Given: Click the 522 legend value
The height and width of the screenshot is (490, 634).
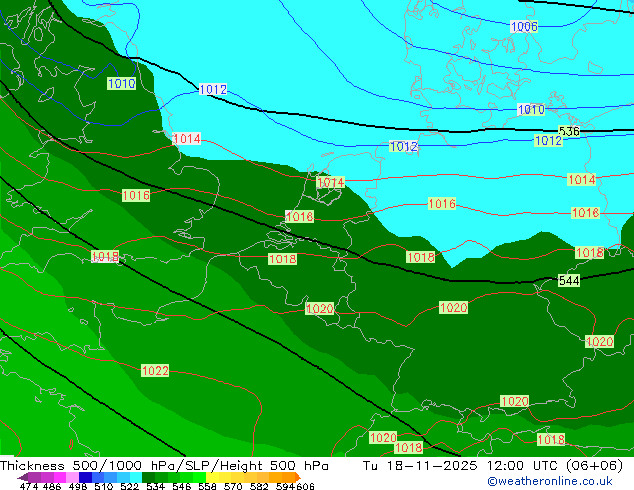Looking at the screenshot, I should pos(129,486).
